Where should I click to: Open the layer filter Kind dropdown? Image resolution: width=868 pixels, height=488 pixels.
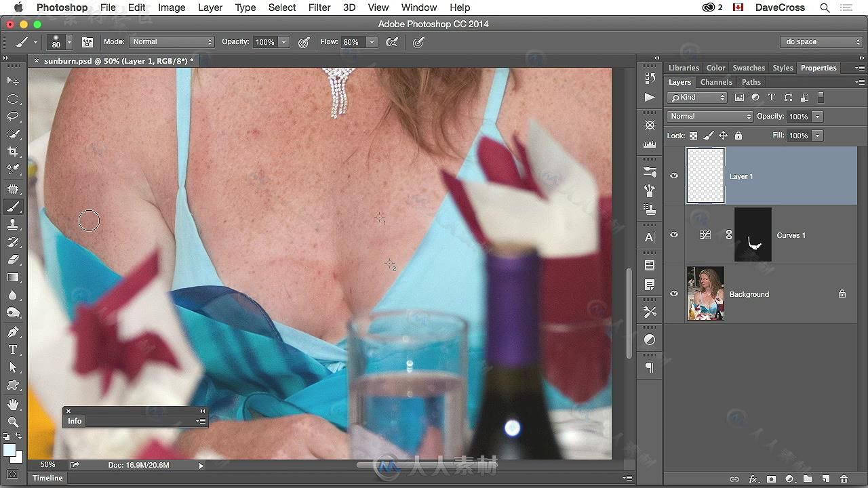click(697, 98)
